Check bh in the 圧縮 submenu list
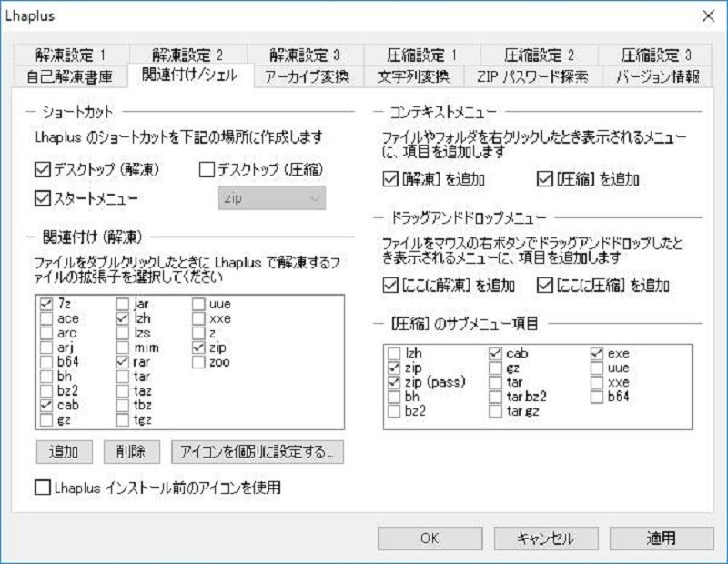This screenshot has width=728, height=564. (x=394, y=397)
